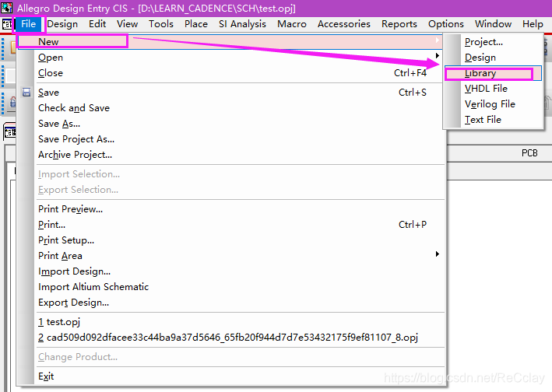
Task: Choose Library from the New submenu
Action: coord(480,73)
